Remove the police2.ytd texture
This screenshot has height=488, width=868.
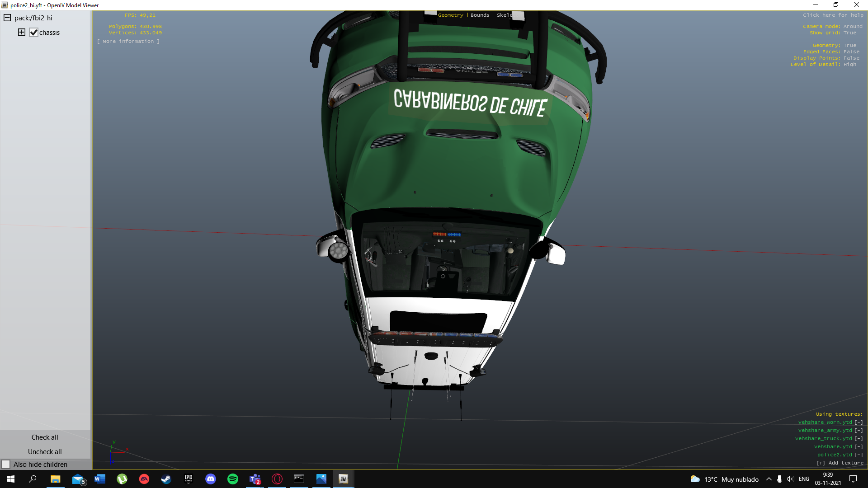click(859, 455)
